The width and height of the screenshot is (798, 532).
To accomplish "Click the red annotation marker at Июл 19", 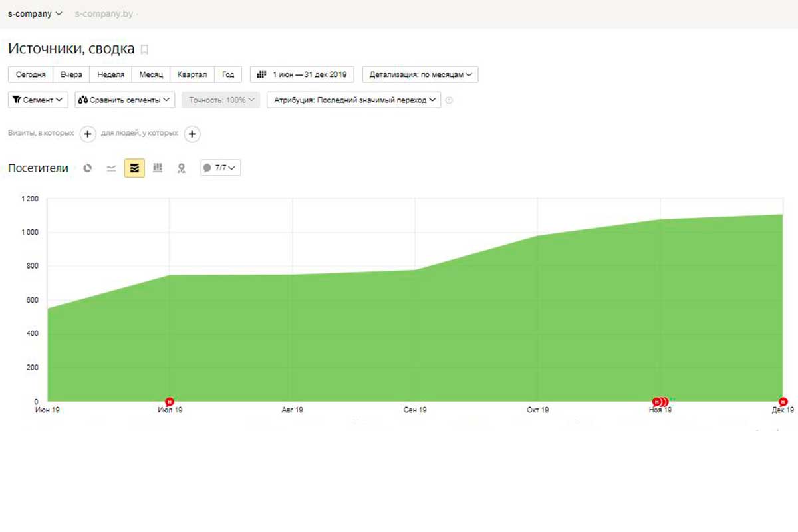I will coord(170,402).
